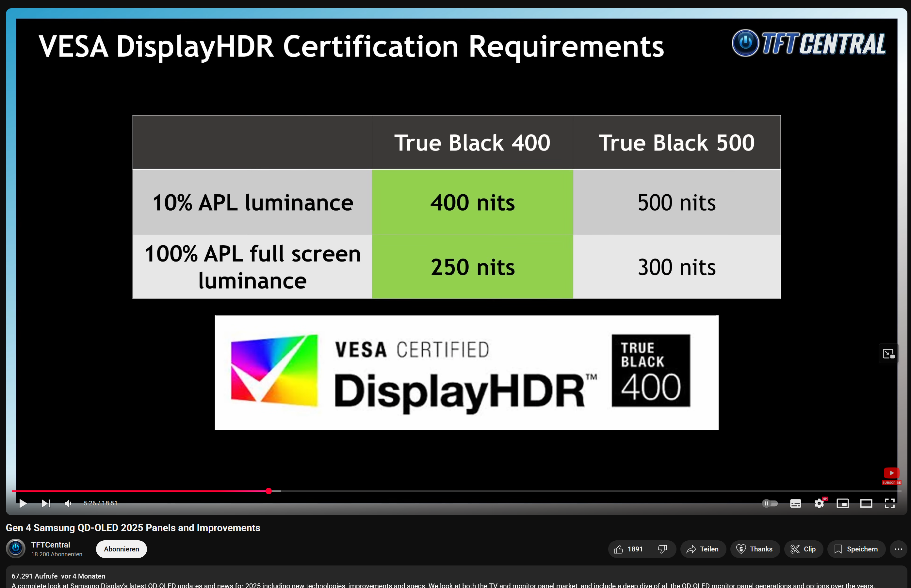The width and height of the screenshot is (911, 588).
Task: Open the video settings gear
Action: (819, 503)
